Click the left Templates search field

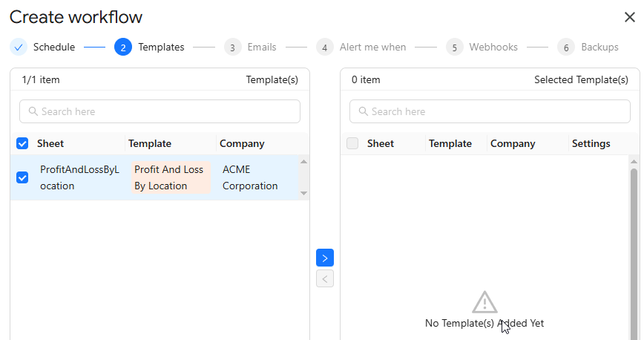(x=160, y=111)
